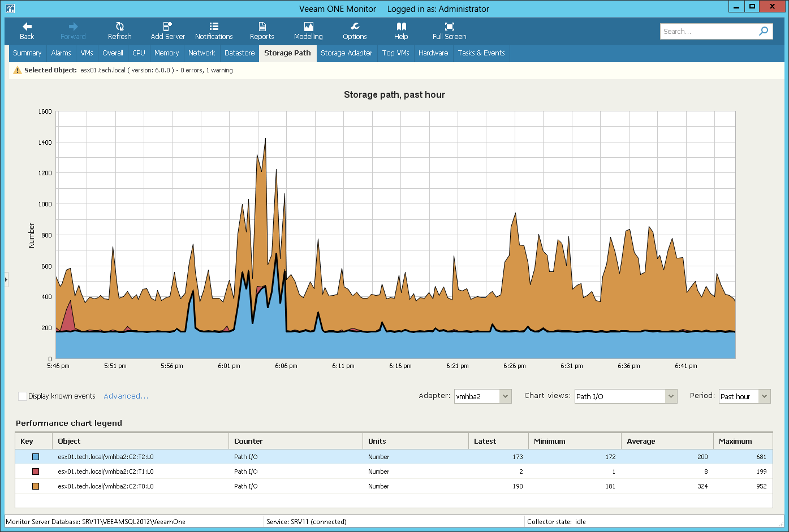The height and width of the screenshot is (532, 789).
Task: Click maximum value 681 in legend
Action: click(761, 457)
